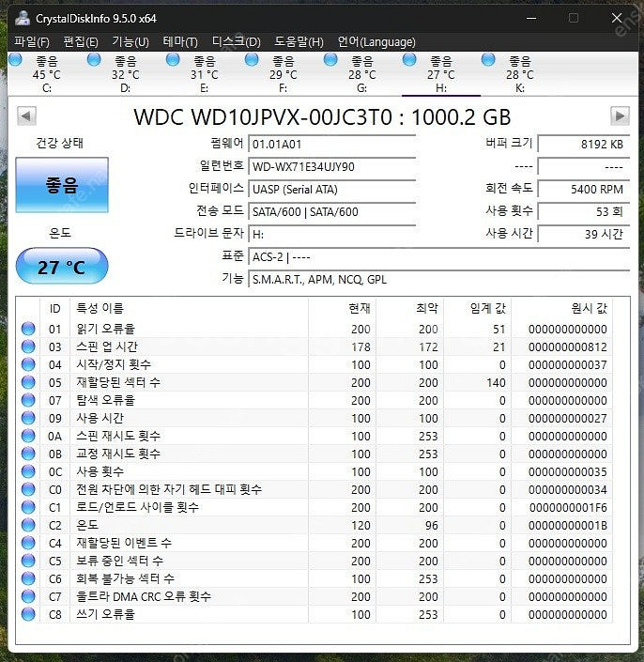Click status orb for 07 탐색 오류율
The image size is (644, 662).
28,400
